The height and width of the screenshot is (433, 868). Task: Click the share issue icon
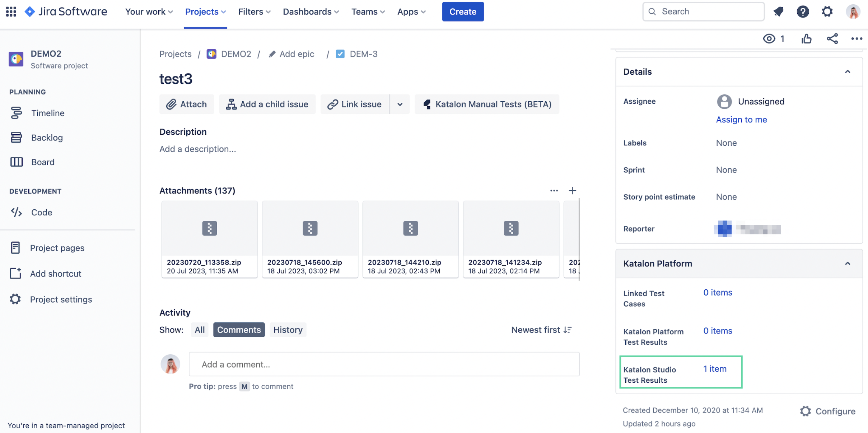pyautogui.click(x=832, y=39)
